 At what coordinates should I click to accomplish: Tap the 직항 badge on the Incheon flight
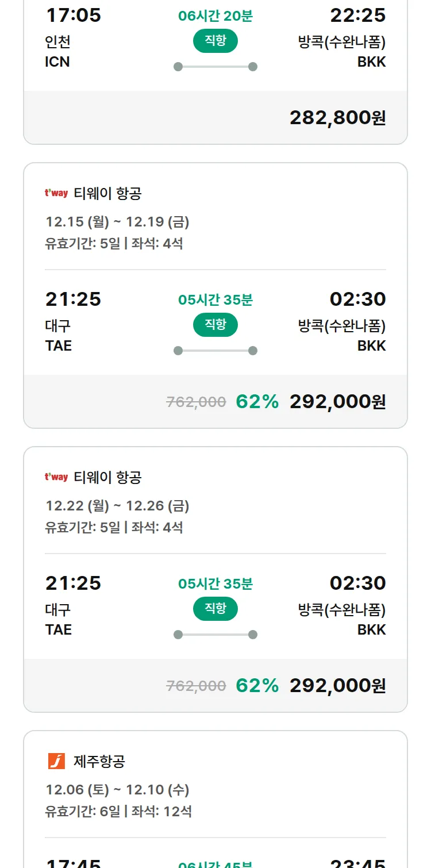coord(215,41)
